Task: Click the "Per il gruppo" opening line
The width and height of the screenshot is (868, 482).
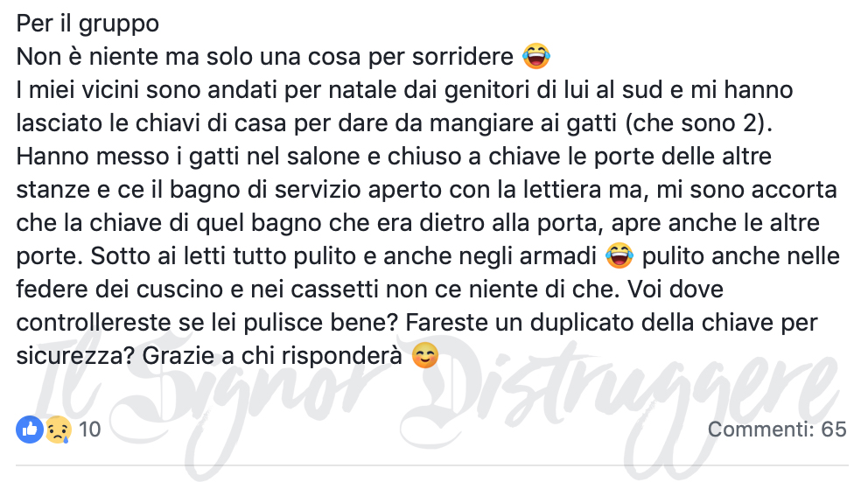Action: pyautogui.click(x=87, y=24)
